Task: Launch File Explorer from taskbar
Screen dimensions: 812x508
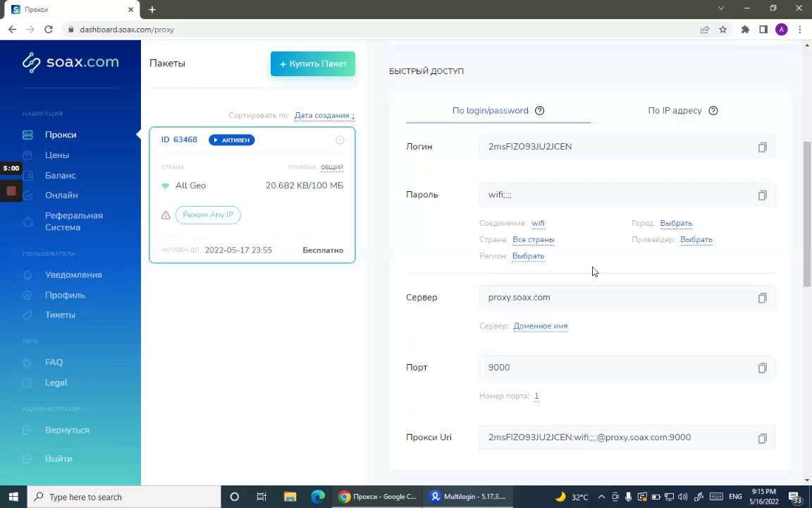Action: (290, 497)
